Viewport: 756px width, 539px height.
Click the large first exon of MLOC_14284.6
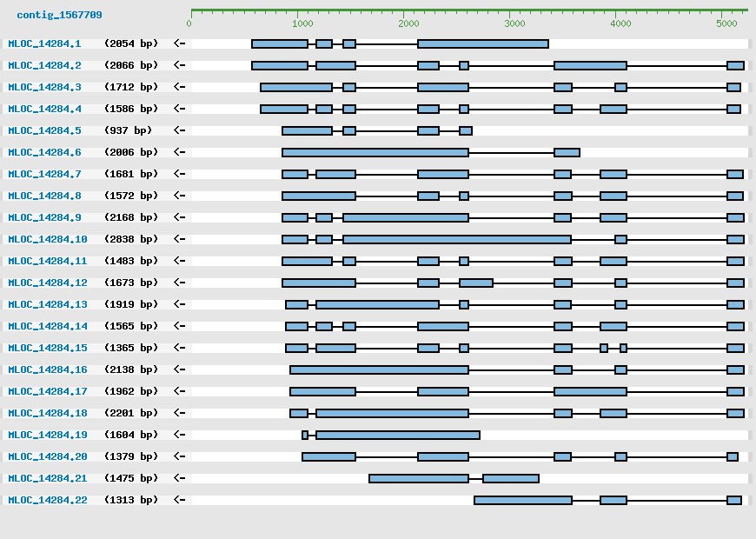click(375, 152)
